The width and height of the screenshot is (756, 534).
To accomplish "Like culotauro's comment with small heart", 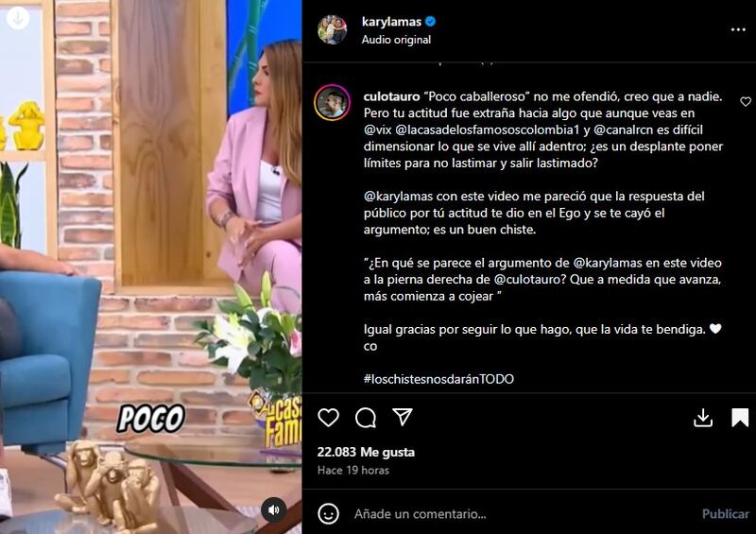I will [x=746, y=102].
